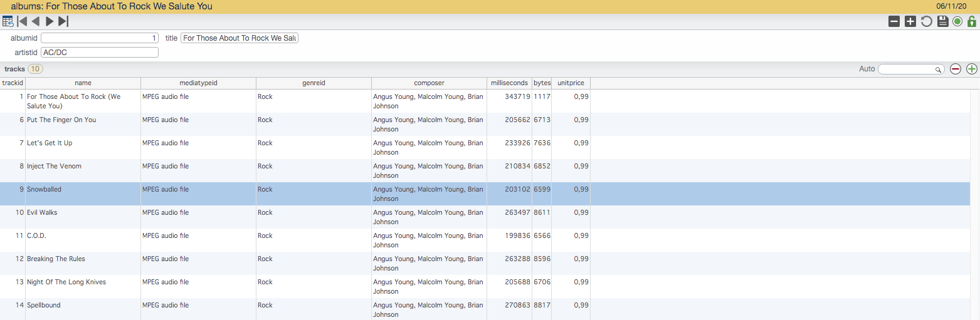Select the highlighted 'Snowballed' track
Viewport: 980px width, 320px height.
point(485,194)
